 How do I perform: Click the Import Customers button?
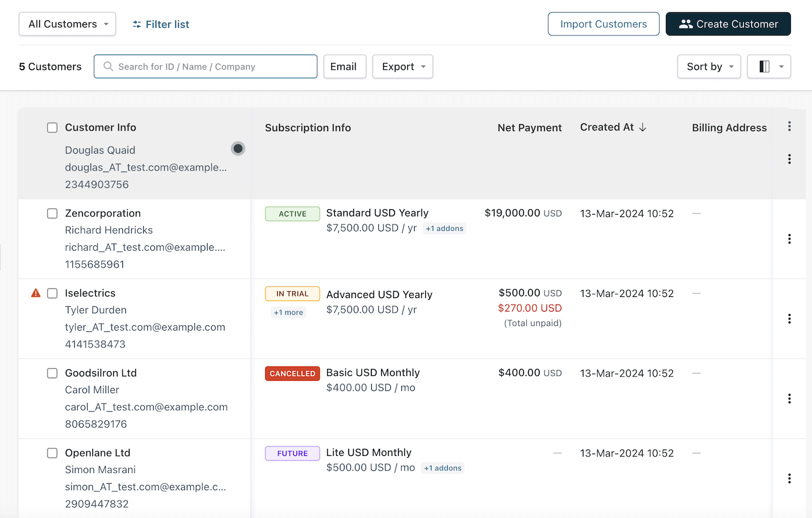pos(603,24)
